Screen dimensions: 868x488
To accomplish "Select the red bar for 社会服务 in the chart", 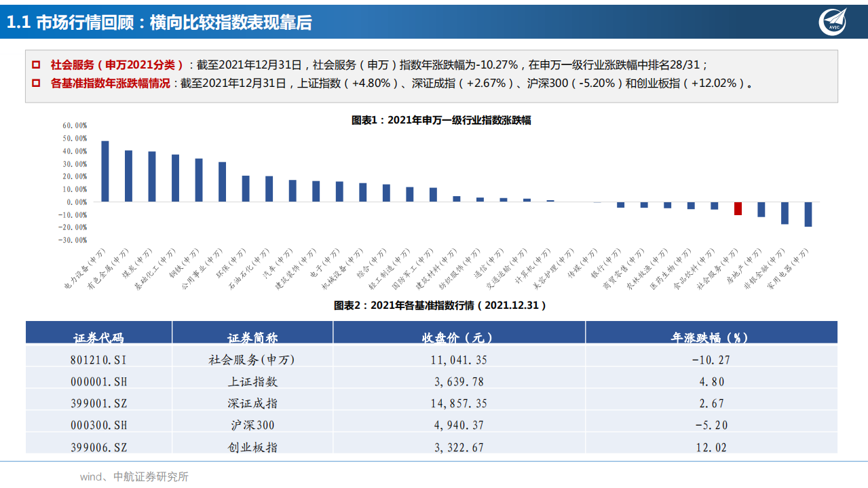I will (737, 208).
